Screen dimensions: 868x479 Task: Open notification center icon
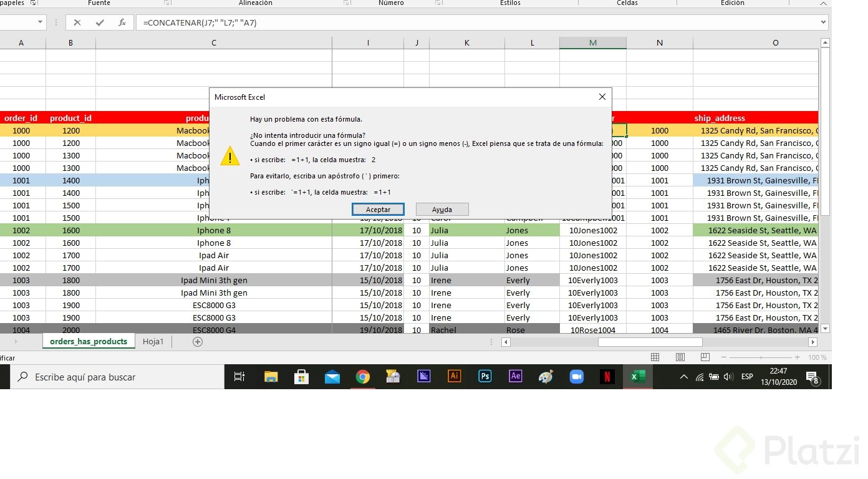point(812,377)
